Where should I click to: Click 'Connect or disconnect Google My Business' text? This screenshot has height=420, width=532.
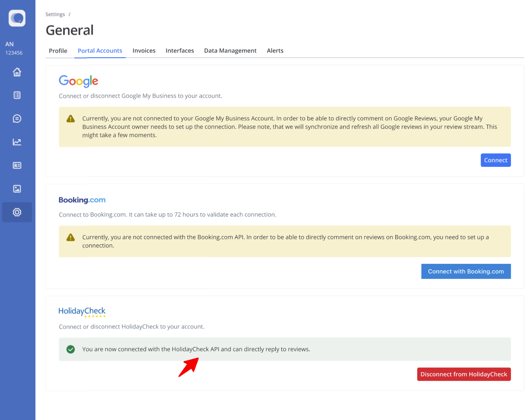point(140,96)
